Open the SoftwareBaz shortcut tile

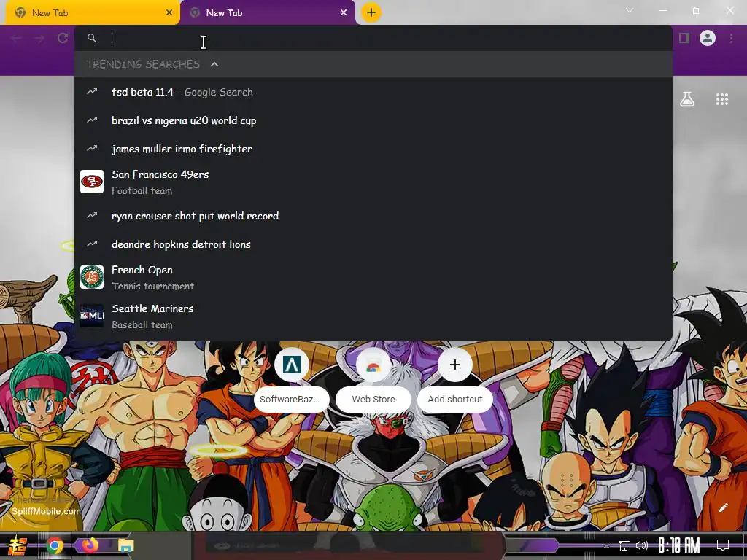292,365
